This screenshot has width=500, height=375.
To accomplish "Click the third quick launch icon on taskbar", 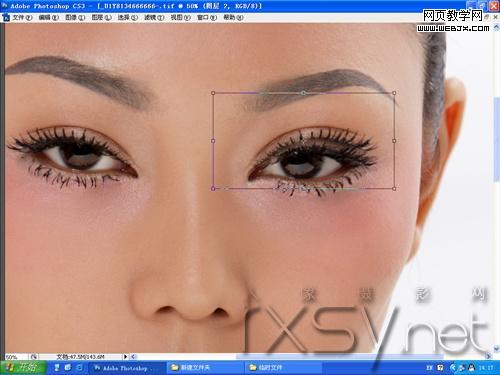I will click(79, 368).
